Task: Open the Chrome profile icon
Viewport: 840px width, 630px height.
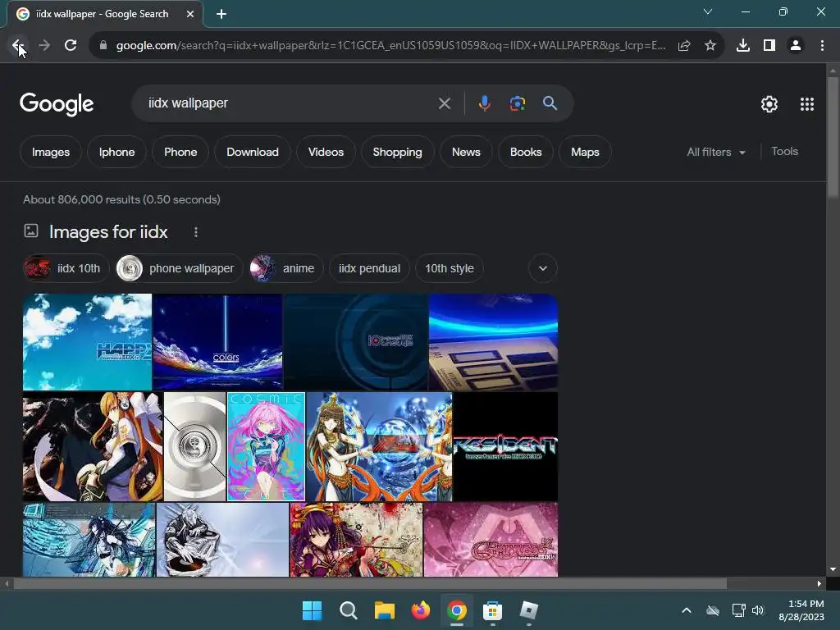Action: pos(796,46)
